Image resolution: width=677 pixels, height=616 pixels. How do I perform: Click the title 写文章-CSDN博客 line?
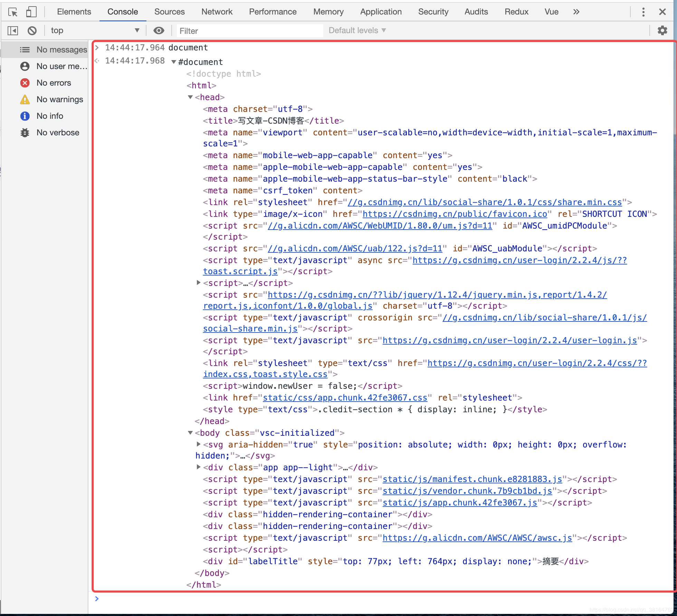[x=274, y=121]
